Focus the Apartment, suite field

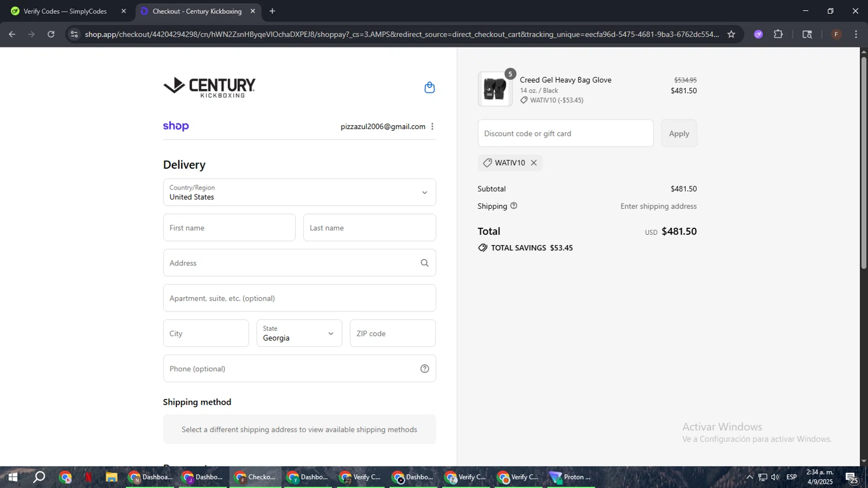click(300, 298)
